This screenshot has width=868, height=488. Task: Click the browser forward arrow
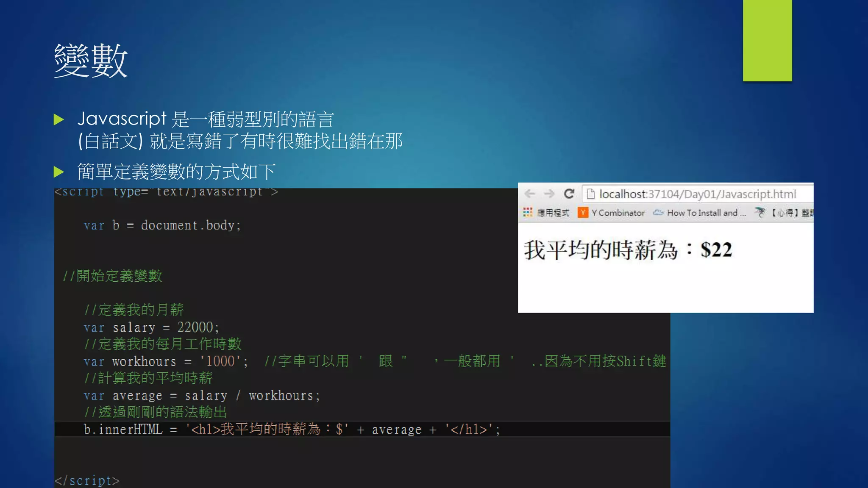(549, 194)
